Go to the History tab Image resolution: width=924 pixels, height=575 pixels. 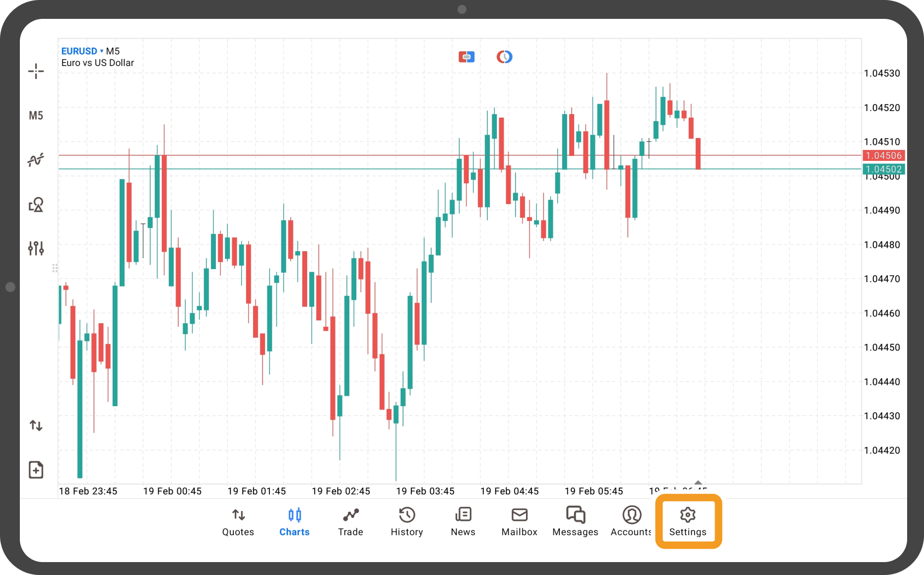[x=407, y=521]
